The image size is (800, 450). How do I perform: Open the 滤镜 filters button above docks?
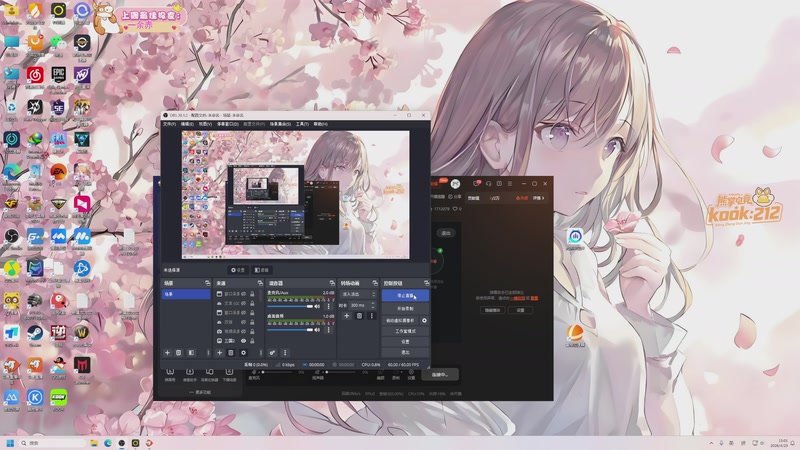(x=262, y=270)
